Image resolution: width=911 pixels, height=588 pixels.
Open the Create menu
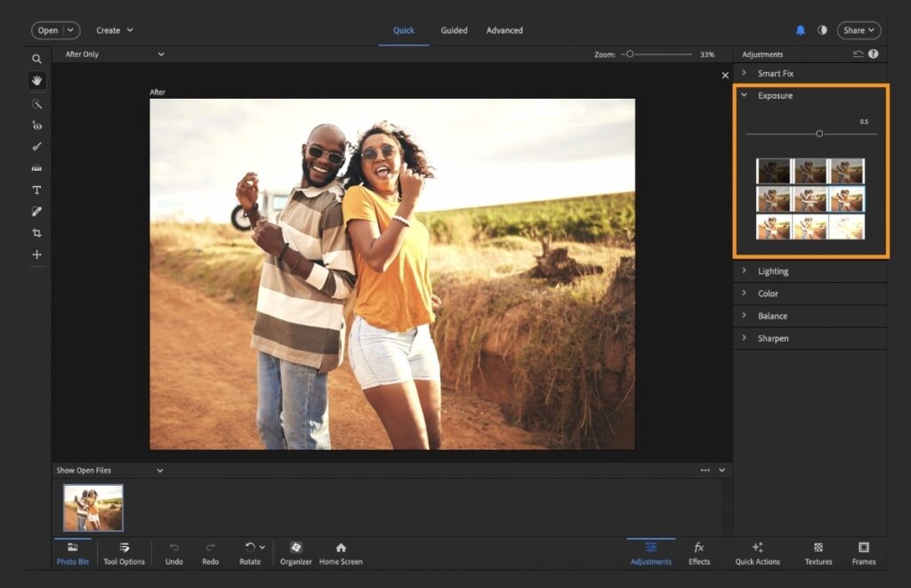pos(114,29)
